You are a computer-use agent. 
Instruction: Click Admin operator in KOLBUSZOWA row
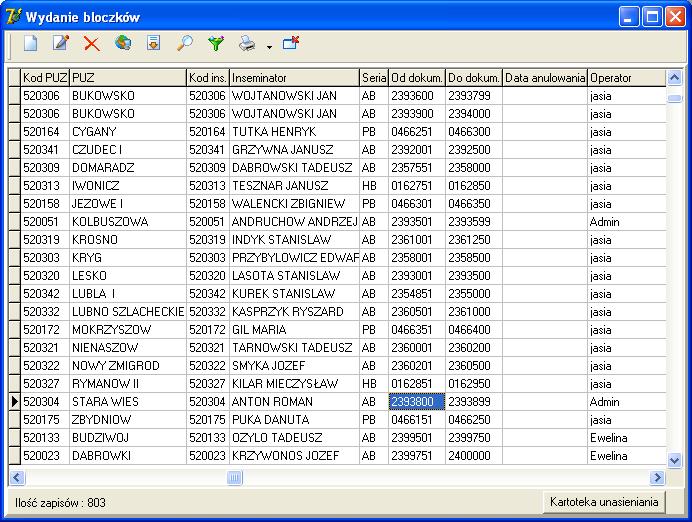[627, 222]
